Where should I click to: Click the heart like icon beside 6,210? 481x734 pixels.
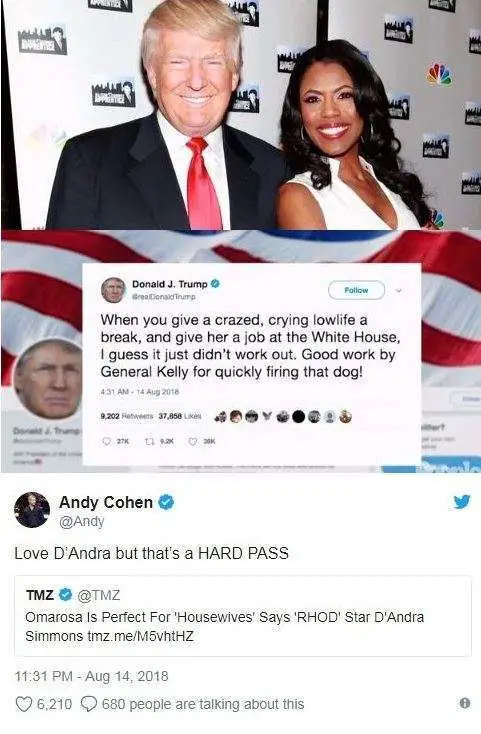(x=24, y=704)
